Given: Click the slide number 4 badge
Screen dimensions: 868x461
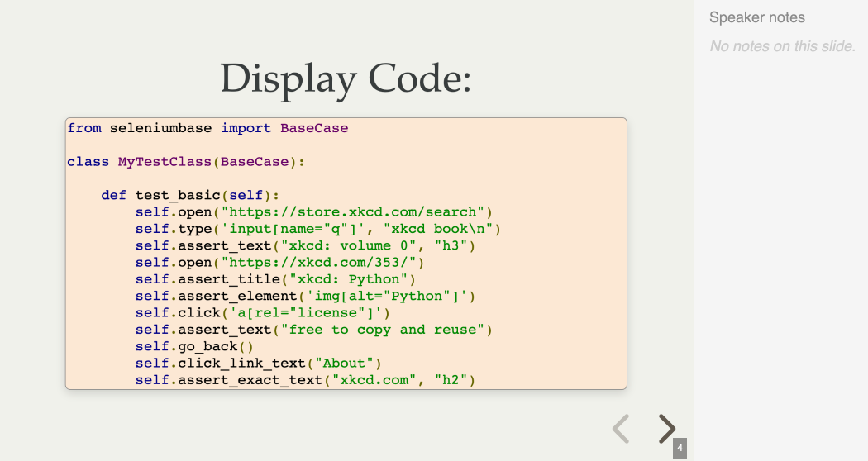Looking at the screenshot, I should point(680,449).
